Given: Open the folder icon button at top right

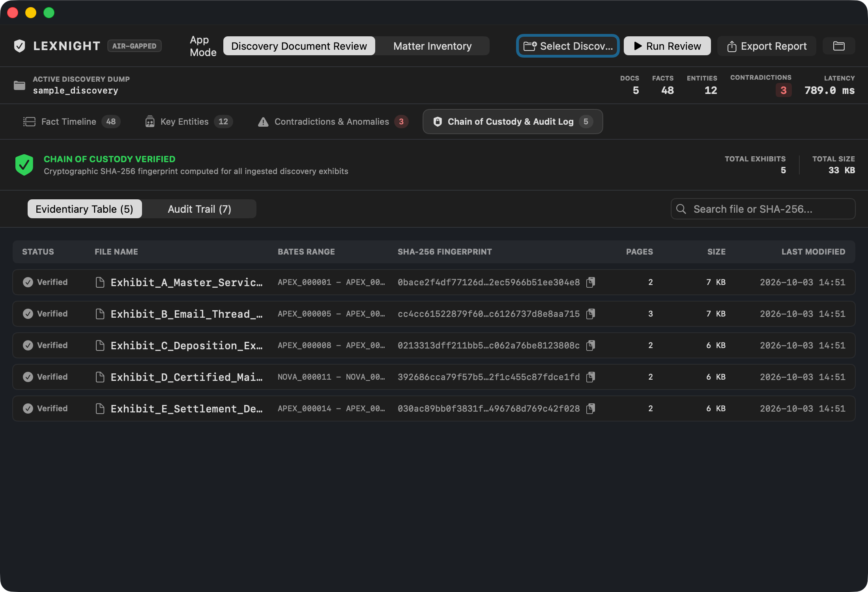Looking at the screenshot, I should (839, 46).
